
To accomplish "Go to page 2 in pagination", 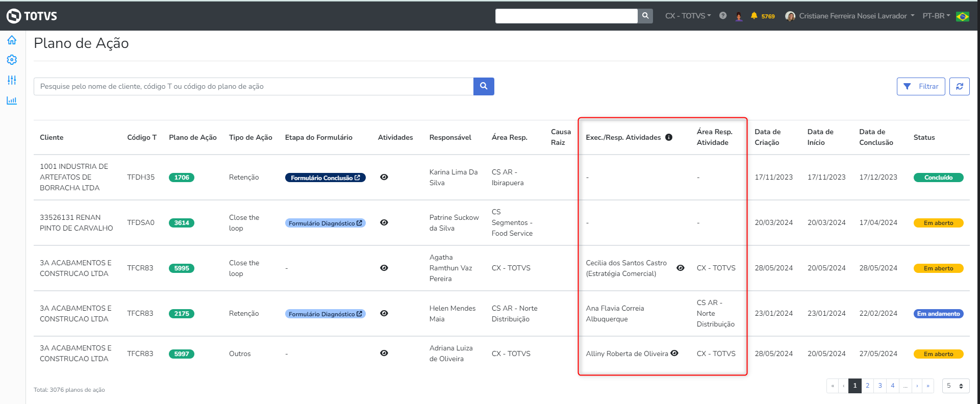I will 867,386.
